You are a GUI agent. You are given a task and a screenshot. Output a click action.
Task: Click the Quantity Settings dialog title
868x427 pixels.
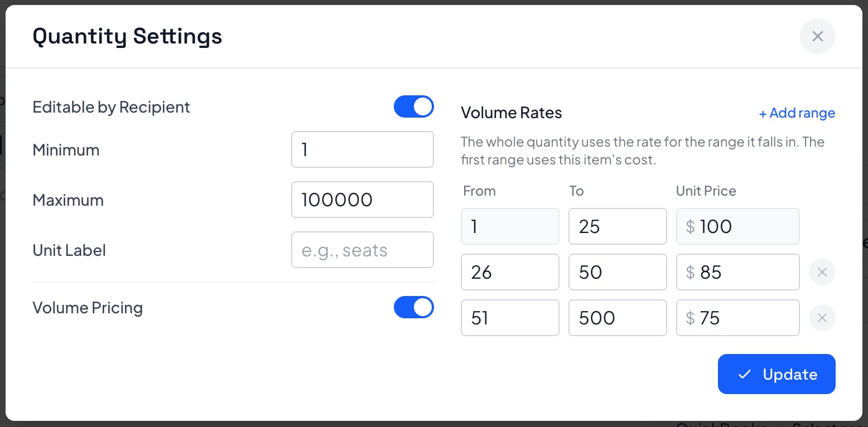pos(127,36)
